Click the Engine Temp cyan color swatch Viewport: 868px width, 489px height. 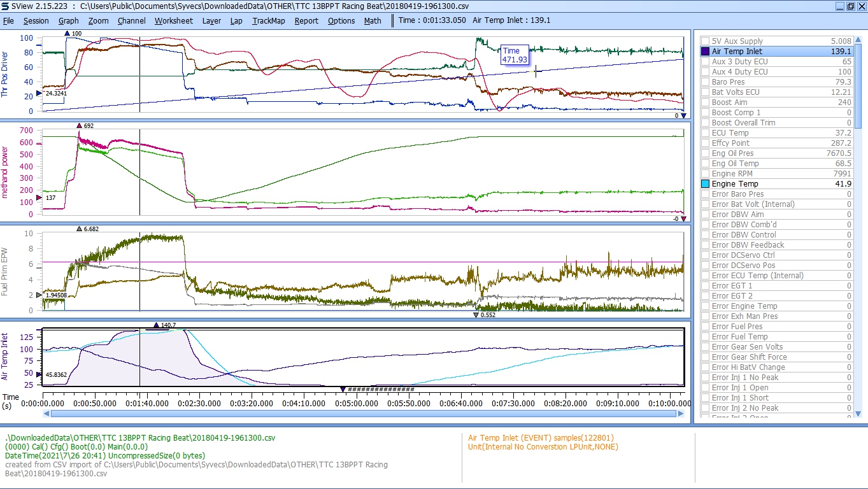705,183
